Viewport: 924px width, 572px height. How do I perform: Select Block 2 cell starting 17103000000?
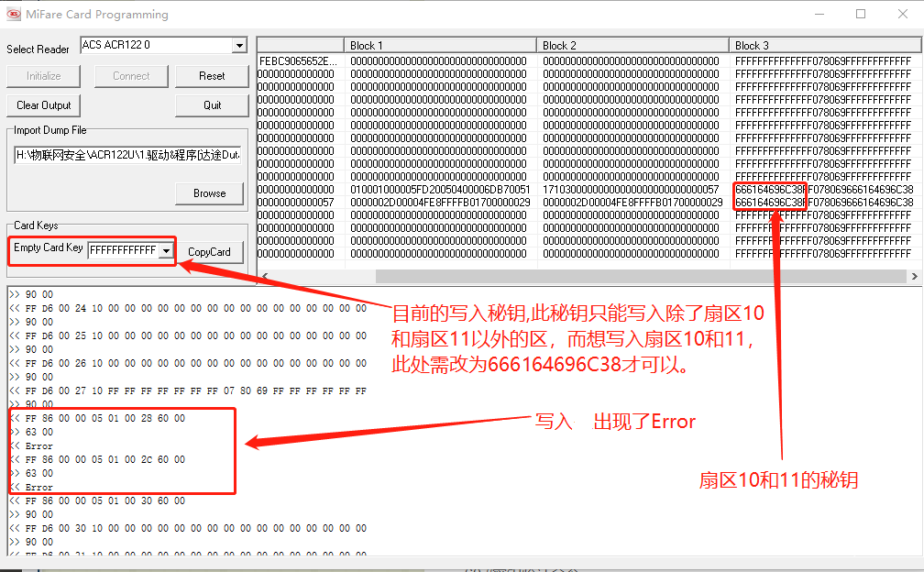(x=631, y=190)
